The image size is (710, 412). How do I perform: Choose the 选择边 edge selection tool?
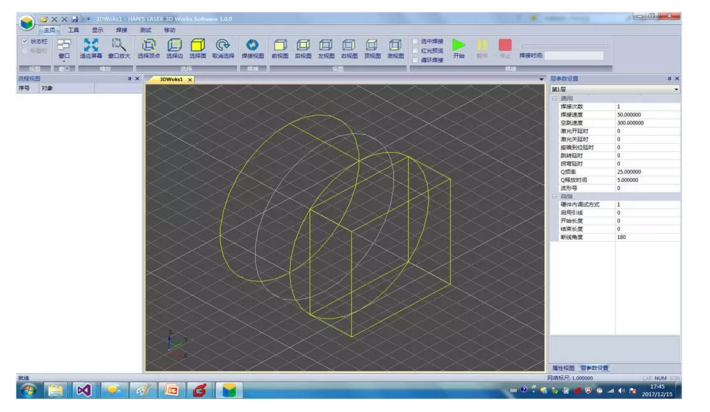click(x=174, y=47)
